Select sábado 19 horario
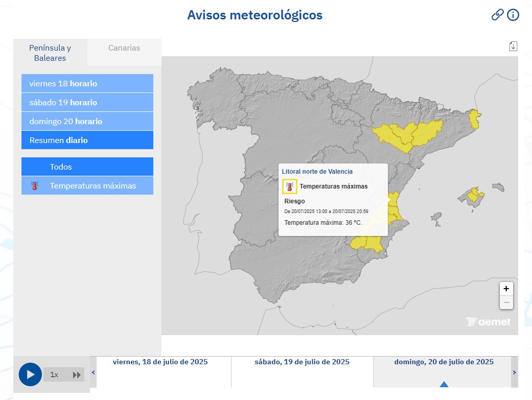Image resolution: width=532 pixels, height=400 pixels. (x=87, y=102)
